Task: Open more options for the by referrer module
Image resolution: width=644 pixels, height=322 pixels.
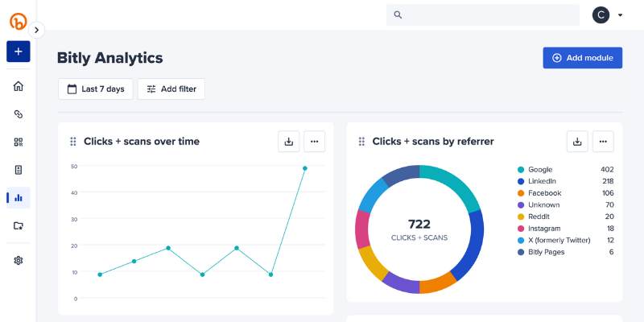Action: coord(603,142)
